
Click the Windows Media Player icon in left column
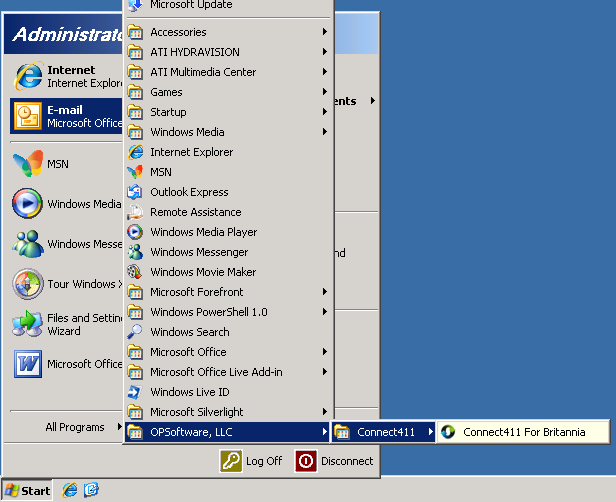click(27, 203)
